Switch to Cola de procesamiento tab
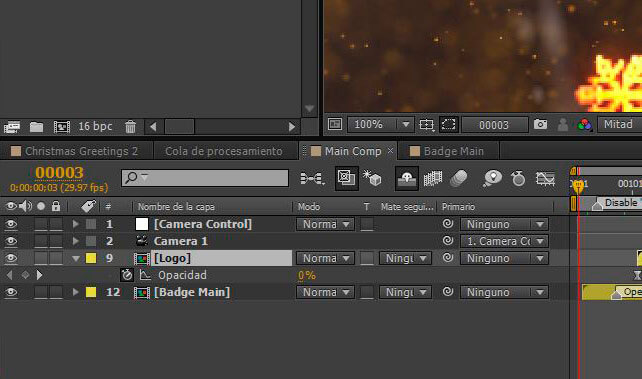Image resolution: width=642 pixels, height=379 pixels. tap(224, 151)
